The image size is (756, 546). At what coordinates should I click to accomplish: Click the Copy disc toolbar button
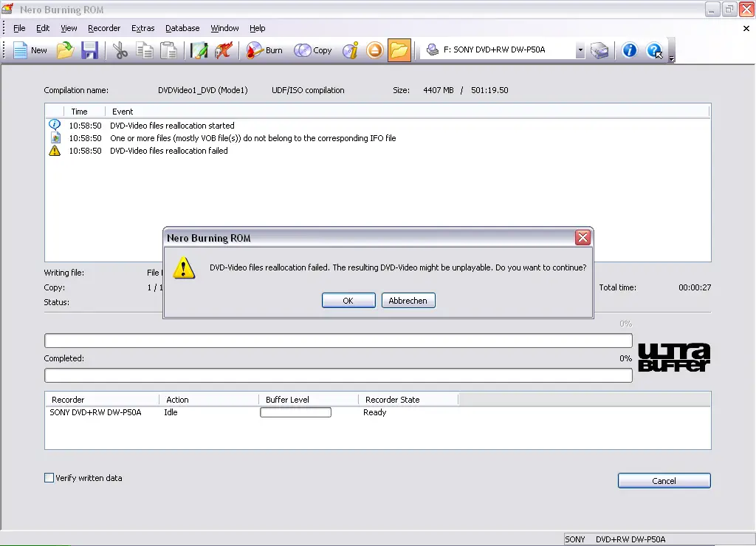tap(313, 50)
